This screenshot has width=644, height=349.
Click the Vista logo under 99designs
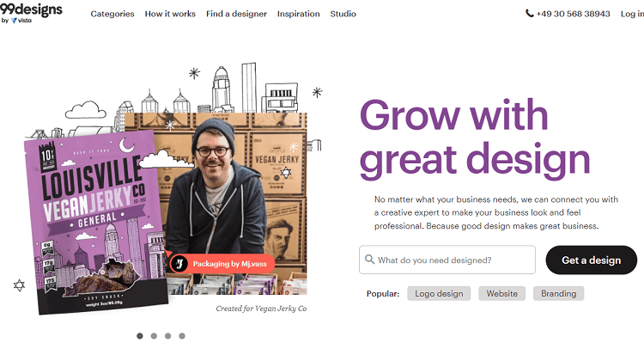(x=21, y=20)
